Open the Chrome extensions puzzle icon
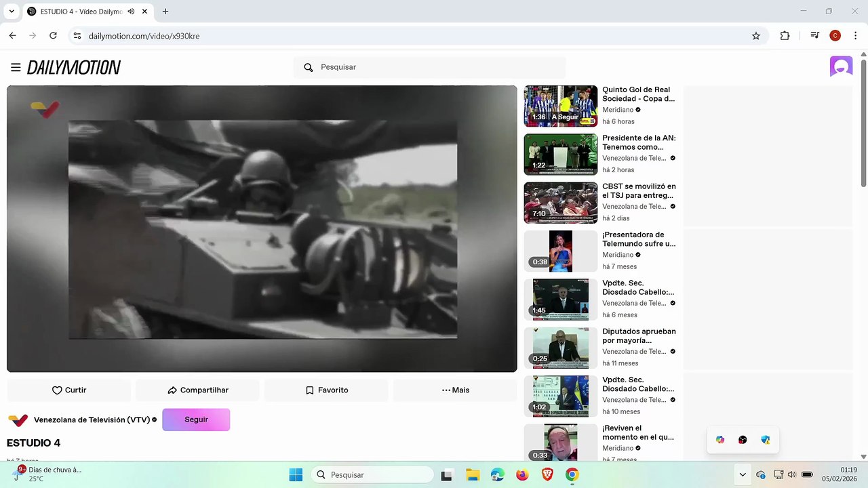Viewport: 868px width, 488px height. (785, 36)
